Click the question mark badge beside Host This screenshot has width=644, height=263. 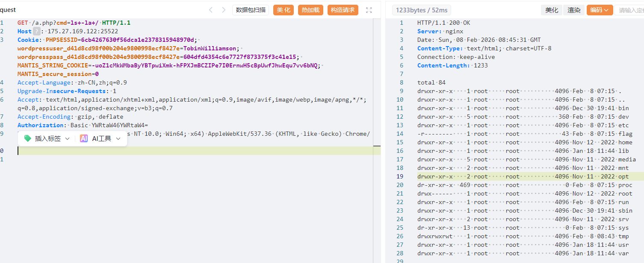[37, 31]
